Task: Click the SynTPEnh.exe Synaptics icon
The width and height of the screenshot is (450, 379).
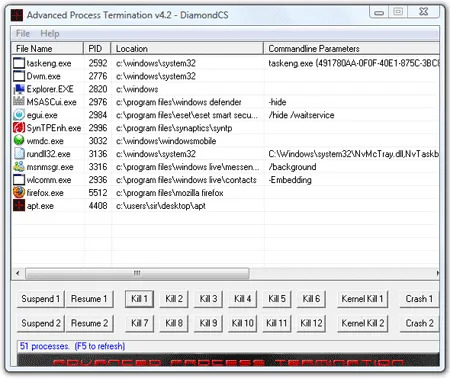Action: coord(19,128)
